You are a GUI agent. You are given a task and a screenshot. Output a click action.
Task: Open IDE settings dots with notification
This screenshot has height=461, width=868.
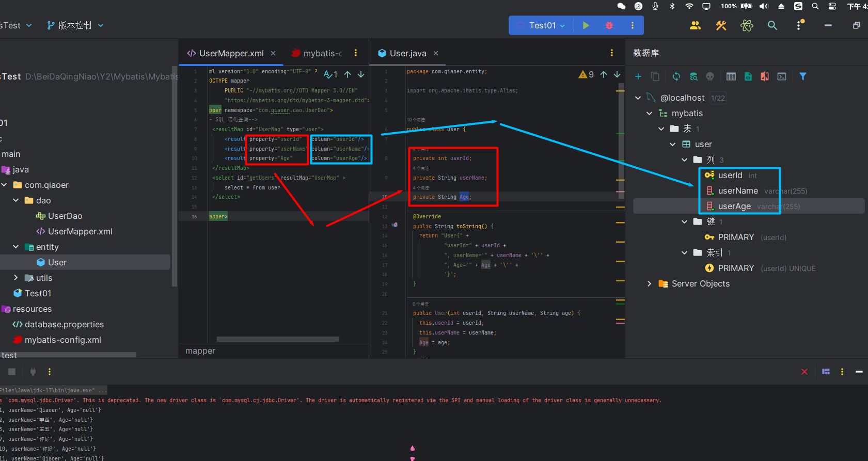[800, 25]
